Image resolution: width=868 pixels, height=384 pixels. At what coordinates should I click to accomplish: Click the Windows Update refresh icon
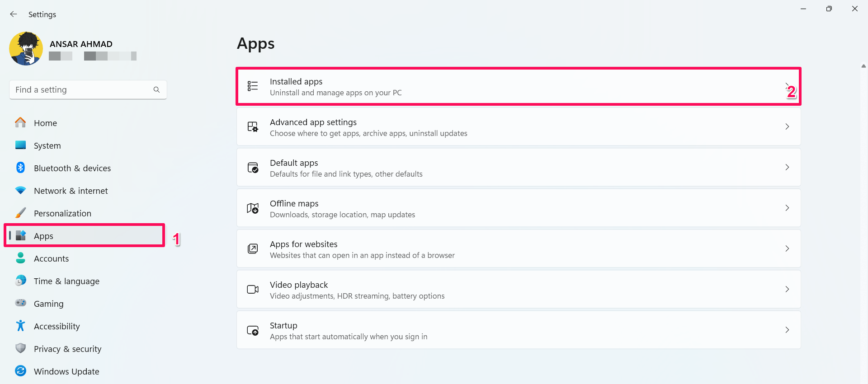tap(20, 371)
